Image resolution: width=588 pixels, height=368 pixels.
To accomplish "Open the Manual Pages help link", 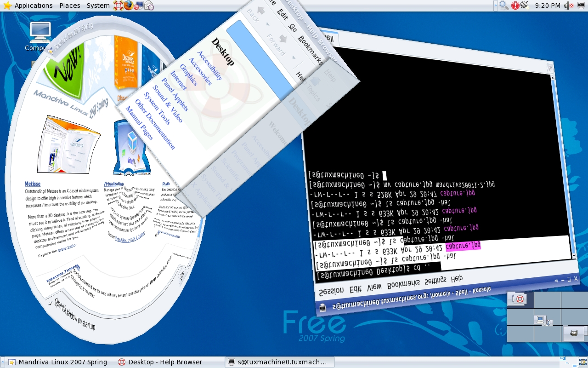I will 139,124.
